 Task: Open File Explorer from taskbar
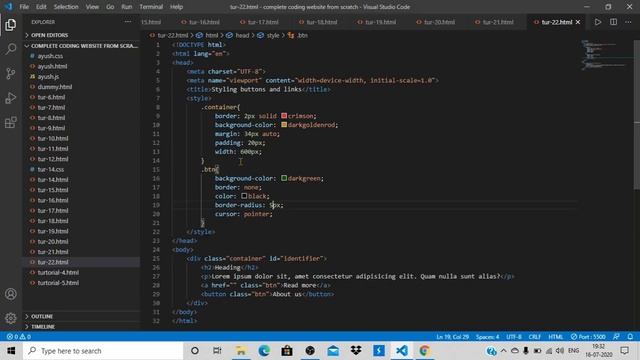(x=241, y=351)
